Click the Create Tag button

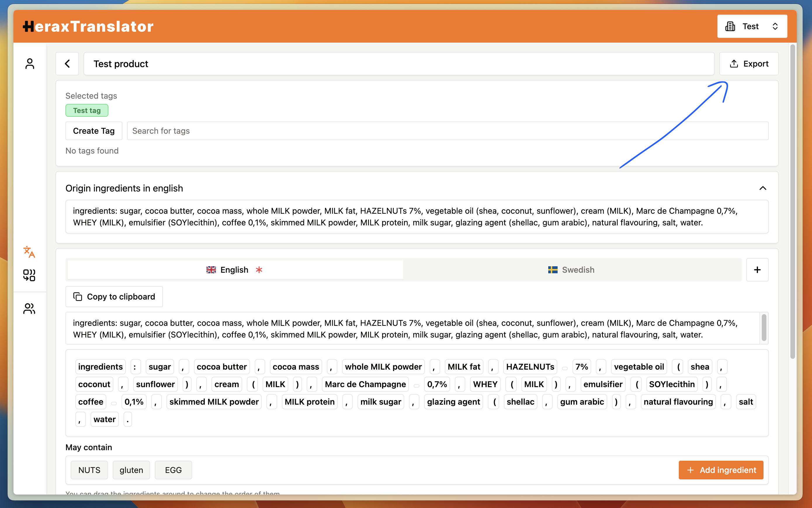pyautogui.click(x=94, y=131)
